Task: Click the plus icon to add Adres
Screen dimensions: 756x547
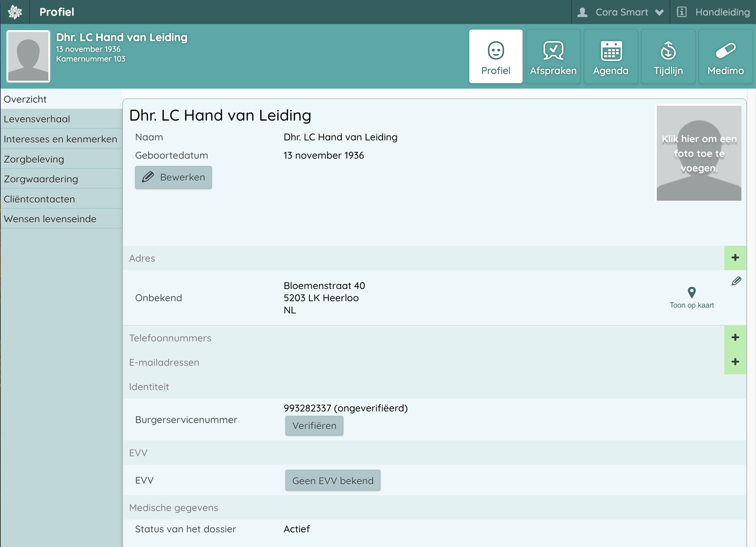Action: tap(735, 258)
